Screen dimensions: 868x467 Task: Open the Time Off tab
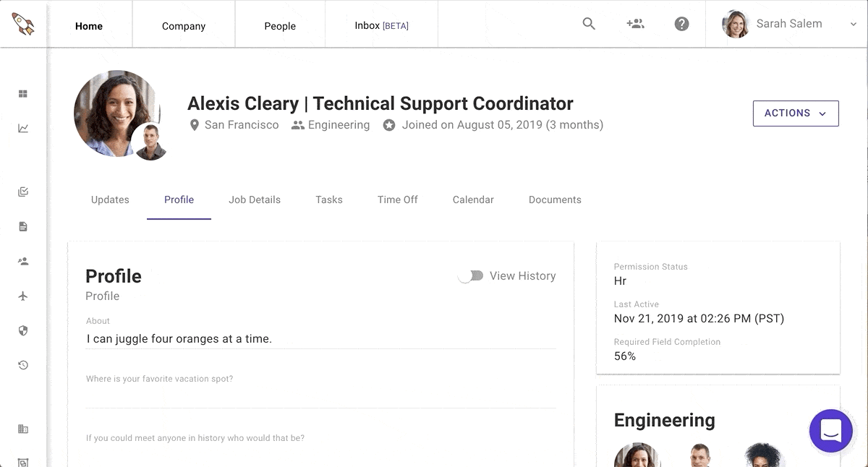coord(398,200)
